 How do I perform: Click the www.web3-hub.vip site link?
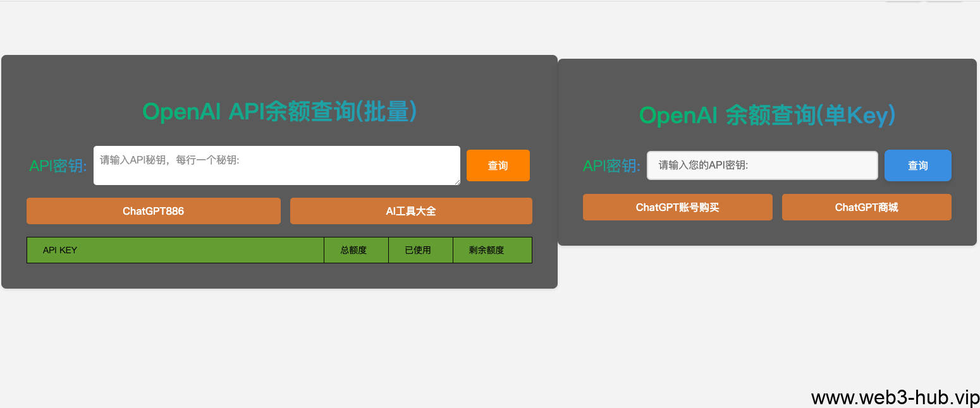891,397
